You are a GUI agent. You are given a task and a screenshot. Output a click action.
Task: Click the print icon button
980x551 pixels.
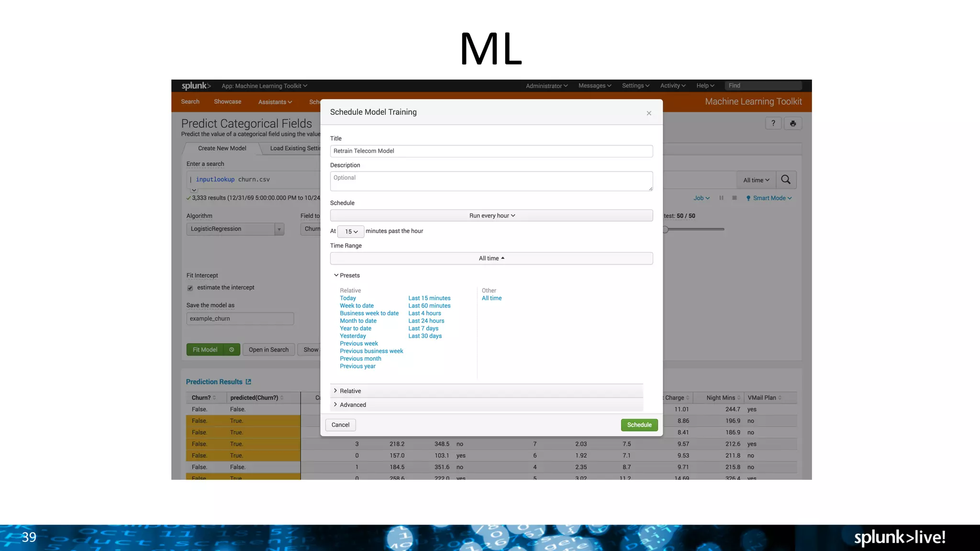pos(793,123)
